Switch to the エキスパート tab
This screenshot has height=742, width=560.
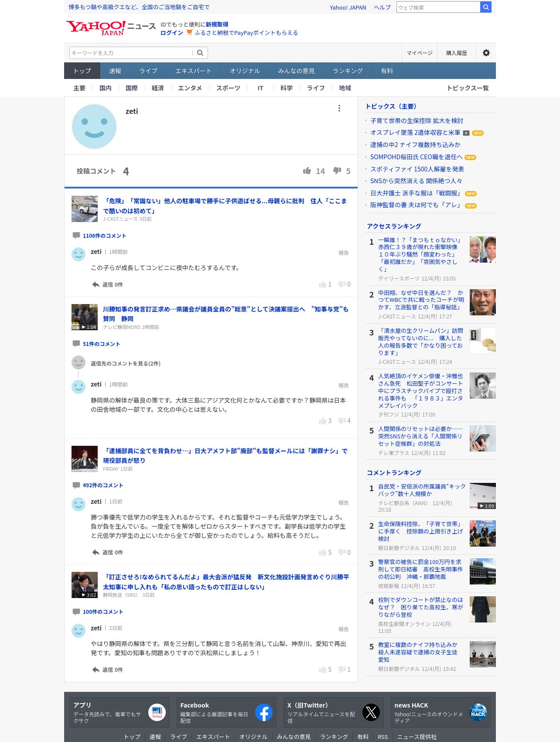(x=193, y=71)
